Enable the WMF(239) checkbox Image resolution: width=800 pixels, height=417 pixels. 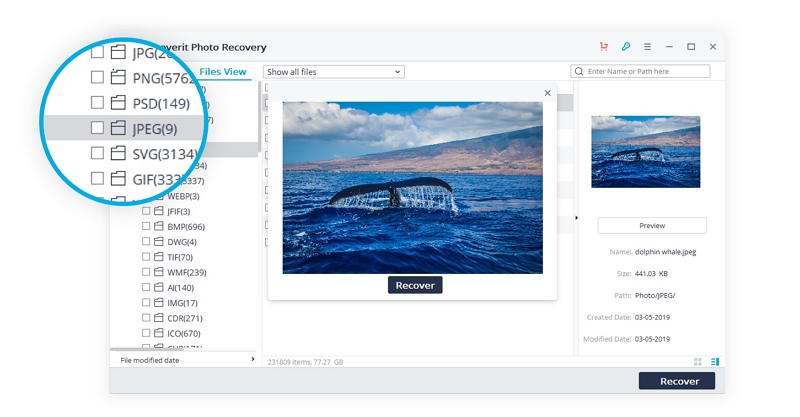tap(146, 272)
